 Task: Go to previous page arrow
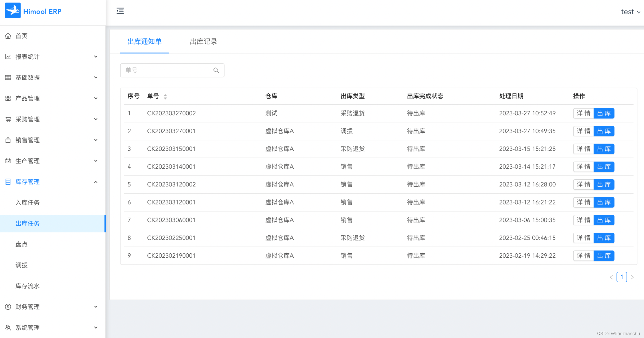pyautogui.click(x=611, y=277)
